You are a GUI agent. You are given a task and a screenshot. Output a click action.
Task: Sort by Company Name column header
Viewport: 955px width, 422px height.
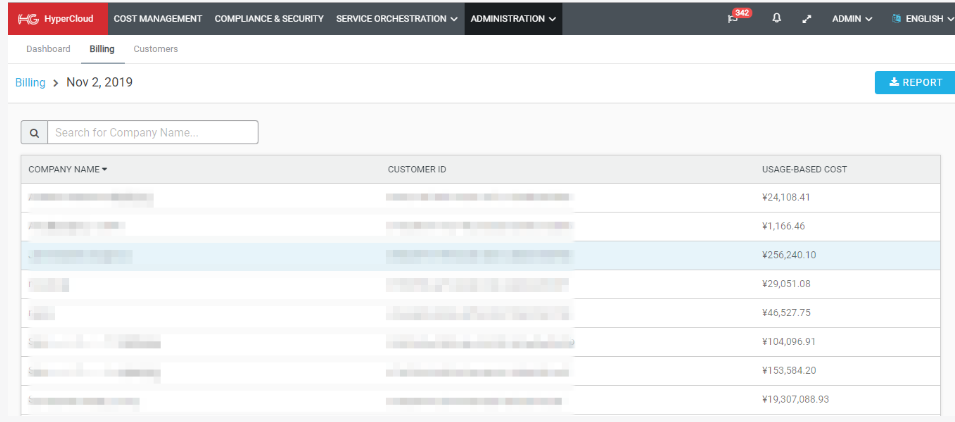tap(67, 169)
